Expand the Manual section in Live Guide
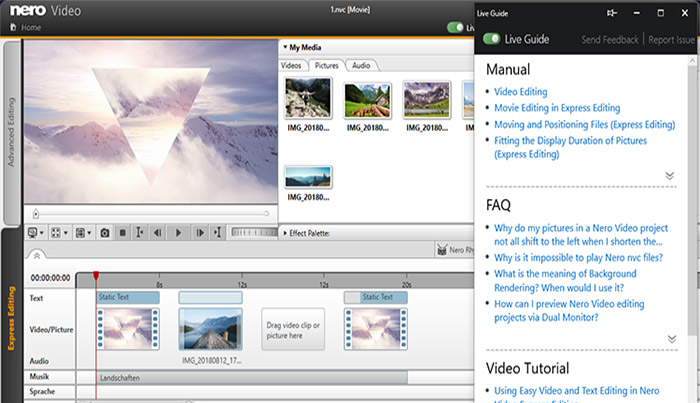Viewport: 700px width, 403px height. coord(670,175)
